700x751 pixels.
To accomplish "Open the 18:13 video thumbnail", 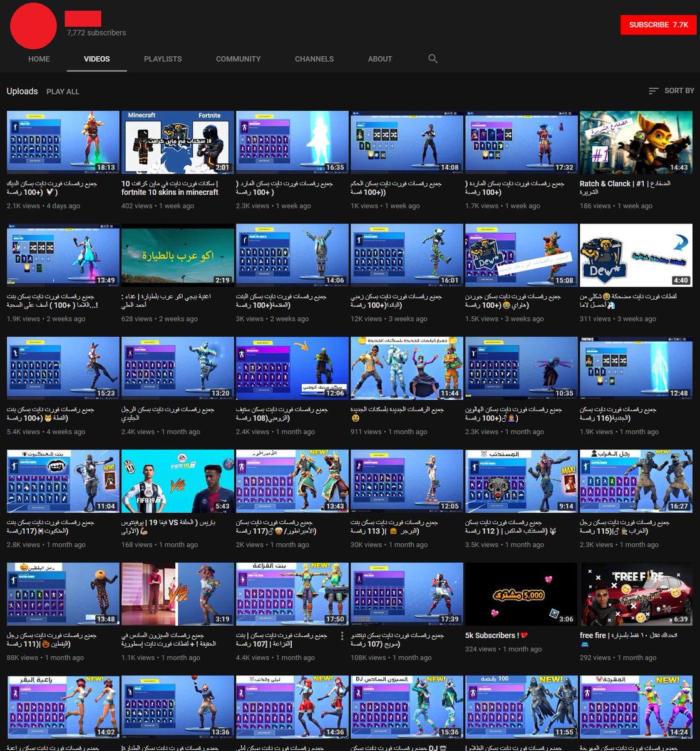I will pyautogui.click(x=63, y=143).
